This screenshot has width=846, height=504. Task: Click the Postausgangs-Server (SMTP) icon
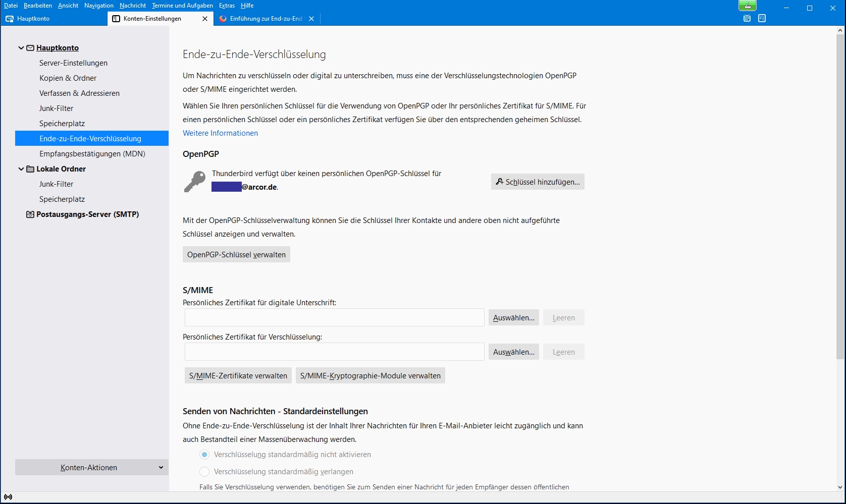tap(30, 214)
